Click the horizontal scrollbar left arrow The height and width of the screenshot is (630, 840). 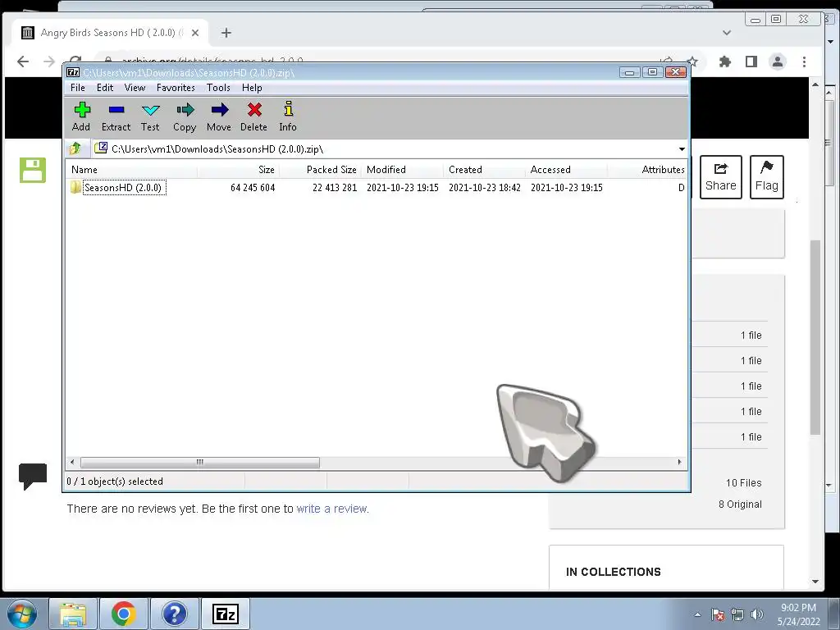coord(73,463)
